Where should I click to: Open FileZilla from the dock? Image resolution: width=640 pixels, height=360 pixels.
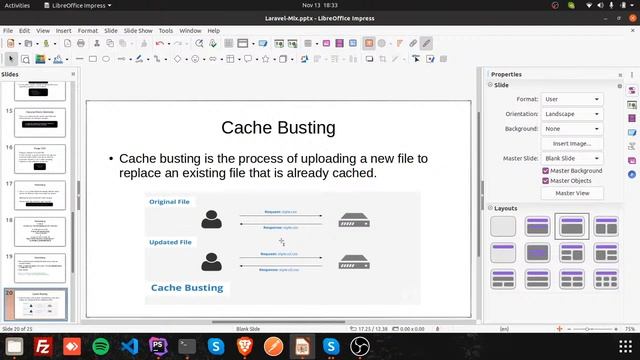(x=43, y=347)
